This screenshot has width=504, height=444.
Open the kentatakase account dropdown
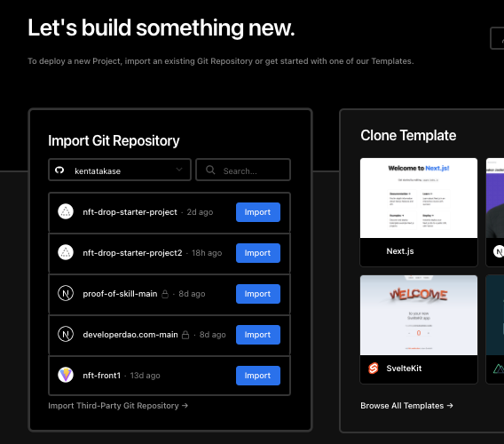[120, 170]
